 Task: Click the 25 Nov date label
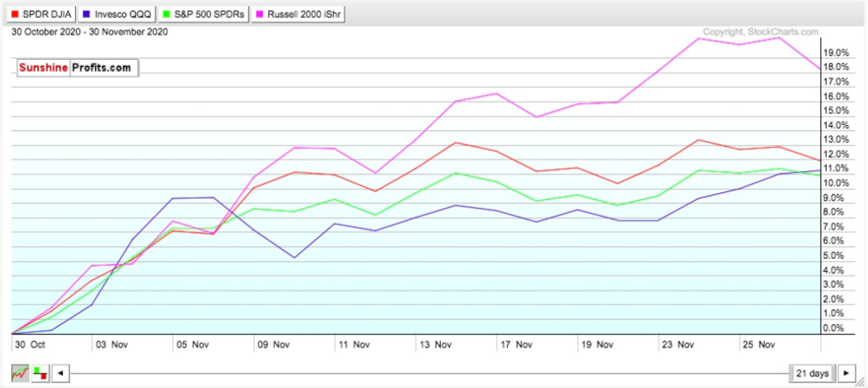click(761, 344)
